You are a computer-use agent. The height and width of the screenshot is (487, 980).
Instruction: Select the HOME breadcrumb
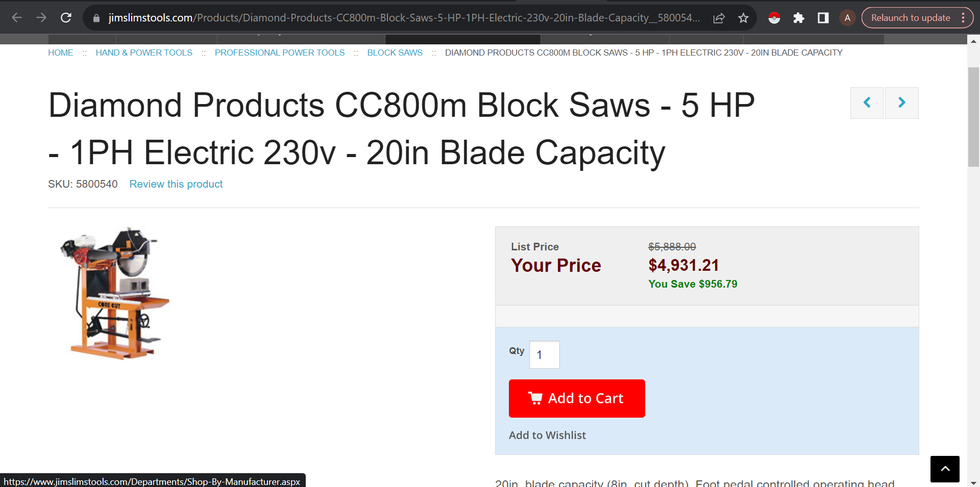pyautogui.click(x=60, y=52)
